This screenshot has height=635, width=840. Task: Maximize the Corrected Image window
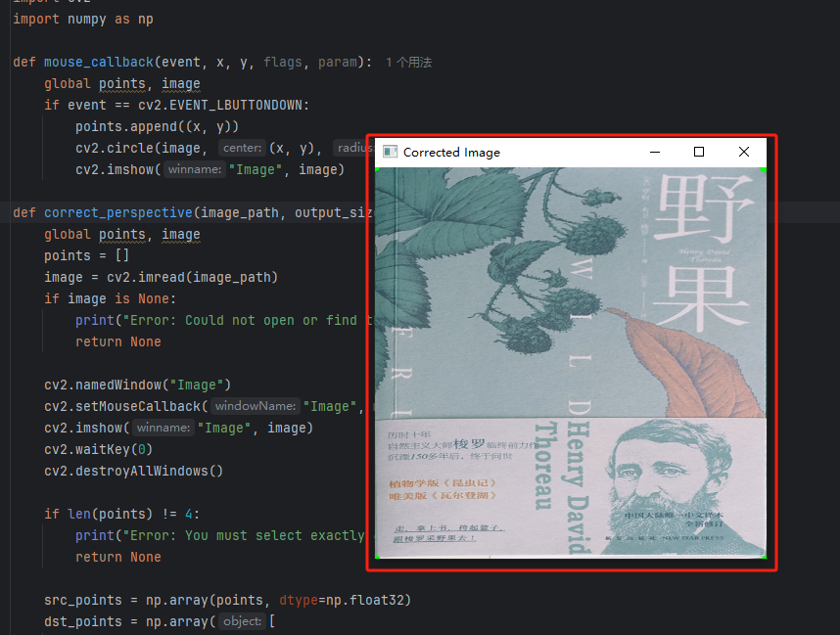pos(699,152)
